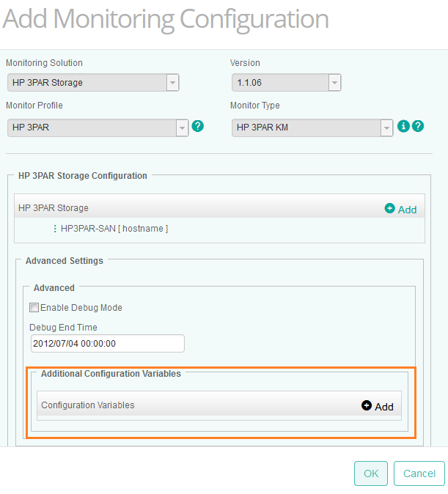Click the Enable Debug Mode label text

point(81,308)
